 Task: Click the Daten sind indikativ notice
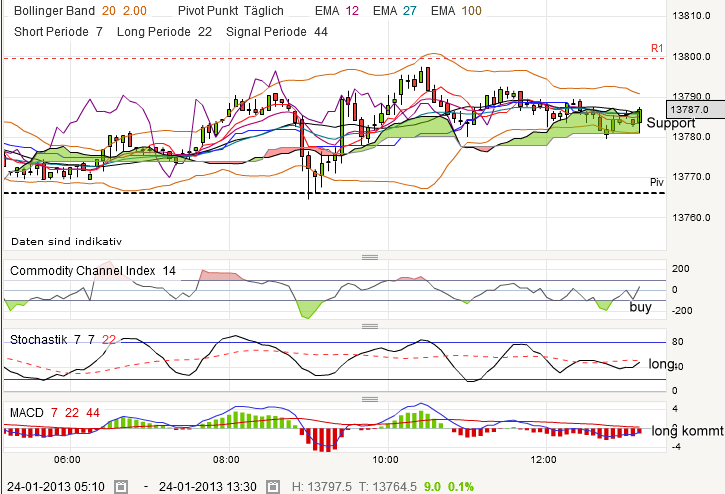pos(66,241)
